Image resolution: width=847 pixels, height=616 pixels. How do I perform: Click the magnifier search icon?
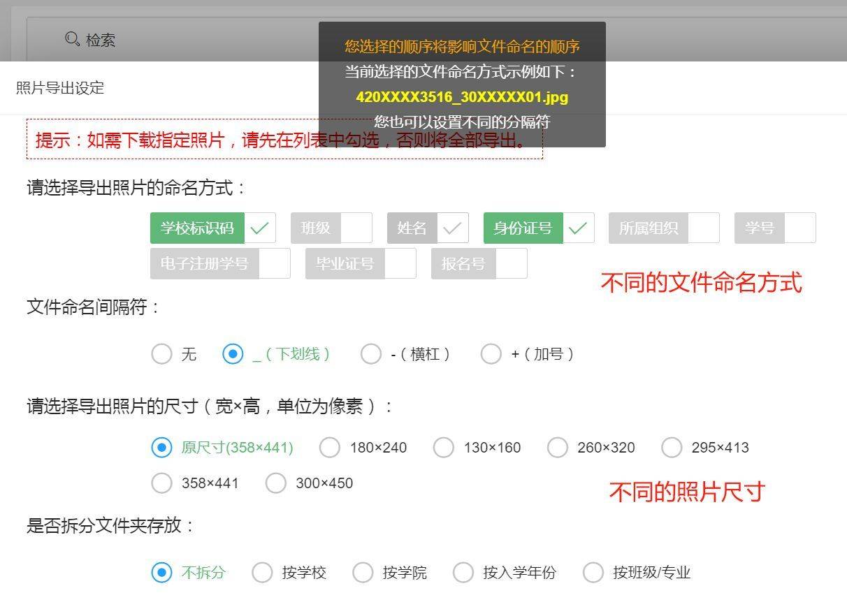click(69, 40)
